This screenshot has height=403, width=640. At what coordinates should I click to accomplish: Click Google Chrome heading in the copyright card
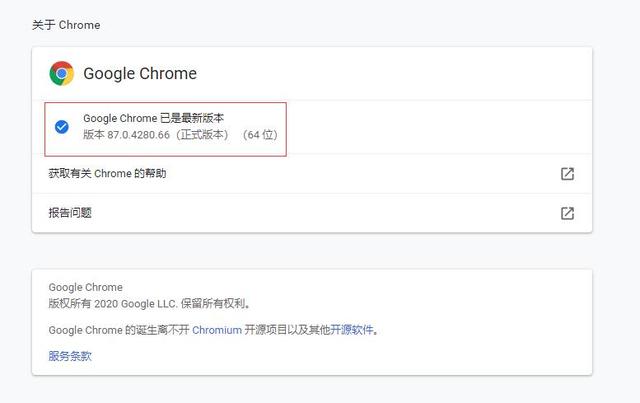pos(85,288)
